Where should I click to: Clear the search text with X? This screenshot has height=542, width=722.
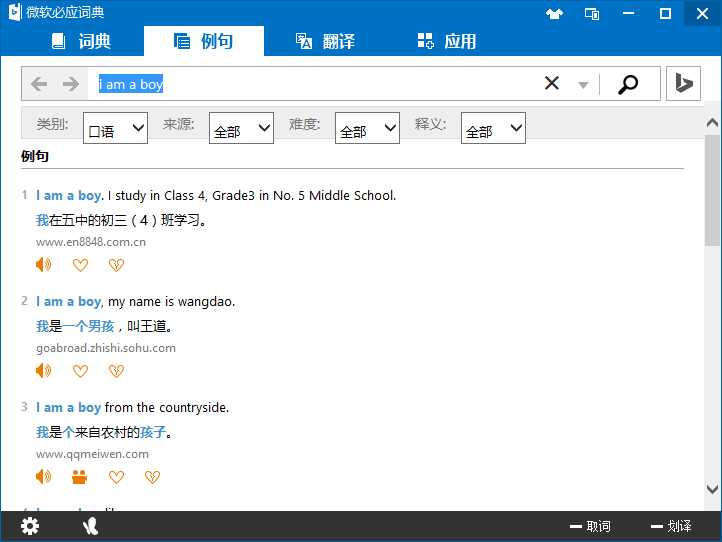(x=552, y=83)
